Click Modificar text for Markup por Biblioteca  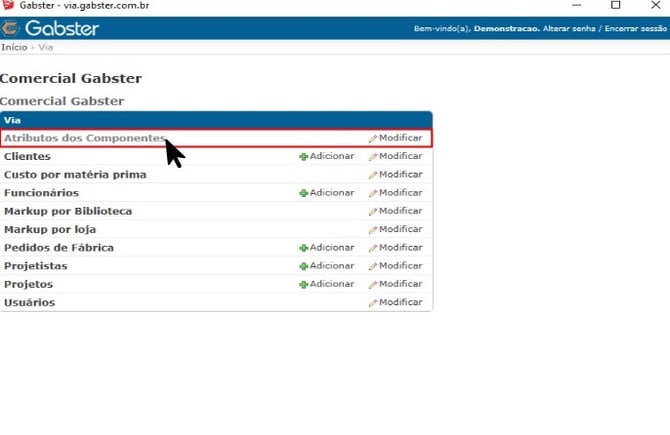coord(401,211)
